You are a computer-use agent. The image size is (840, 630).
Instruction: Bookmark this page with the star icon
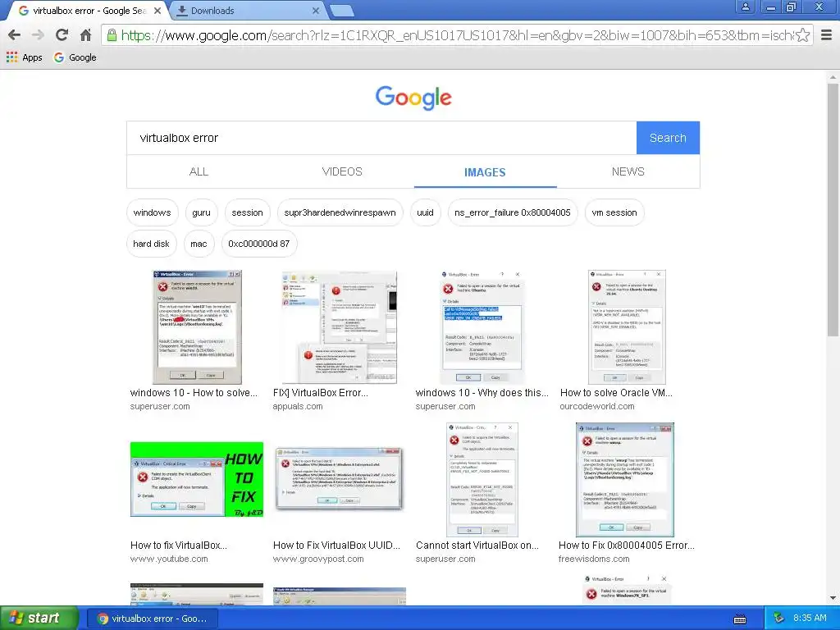(x=802, y=35)
